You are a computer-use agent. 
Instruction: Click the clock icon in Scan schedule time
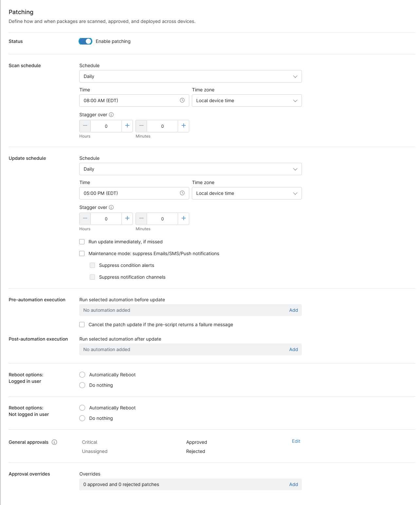[182, 101]
